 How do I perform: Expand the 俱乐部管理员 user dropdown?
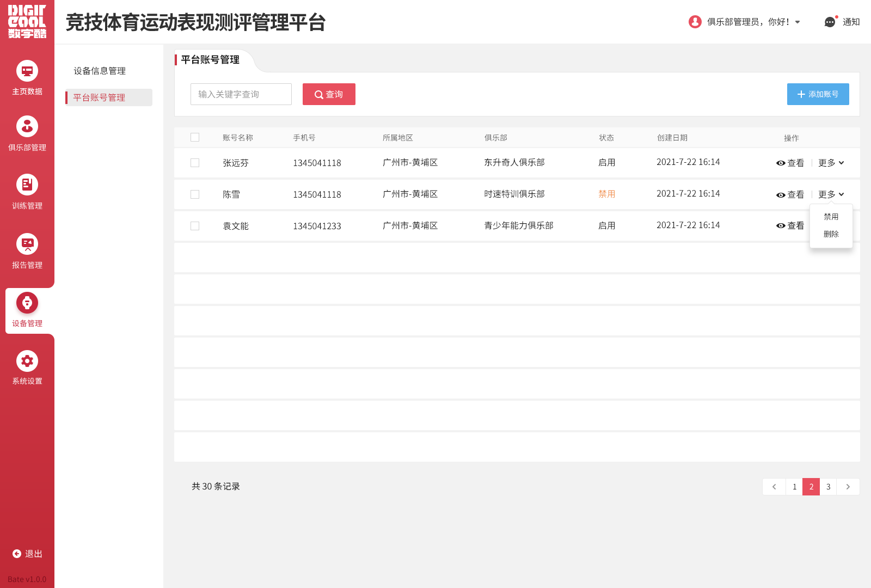(798, 22)
